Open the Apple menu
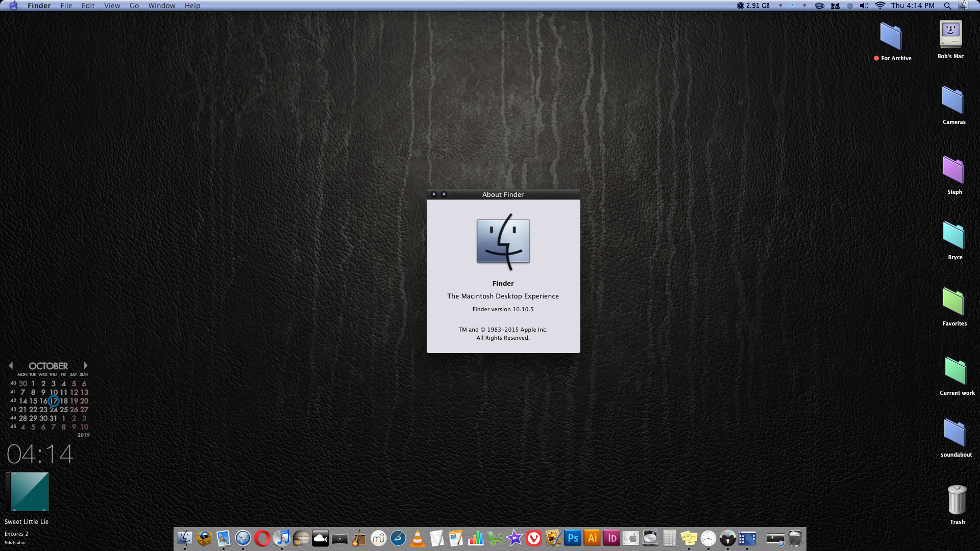 point(14,6)
